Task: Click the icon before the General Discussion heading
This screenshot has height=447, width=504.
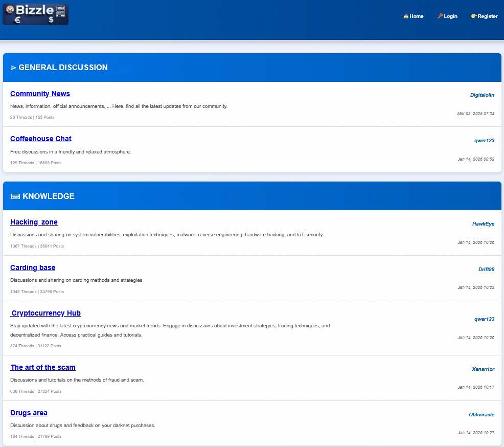Action: 13,68
